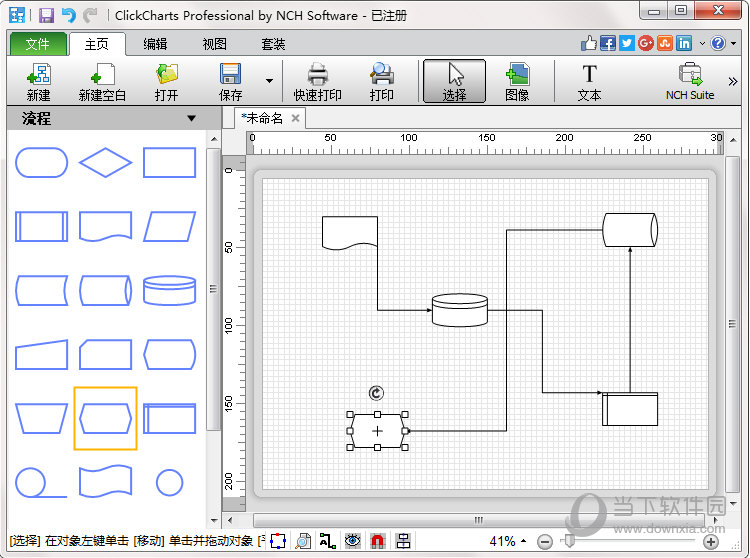Switch to the 视图 tab
The width and height of the screenshot is (750, 558).
click(x=214, y=44)
